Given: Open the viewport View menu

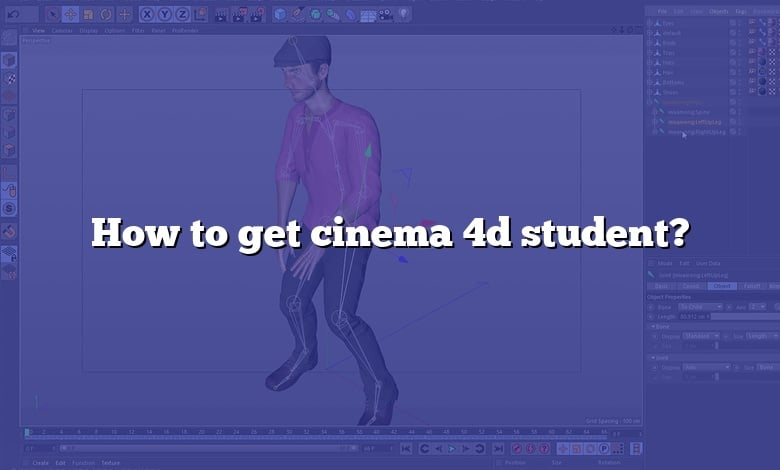Looking at the screenshot, I should [38, 30].
